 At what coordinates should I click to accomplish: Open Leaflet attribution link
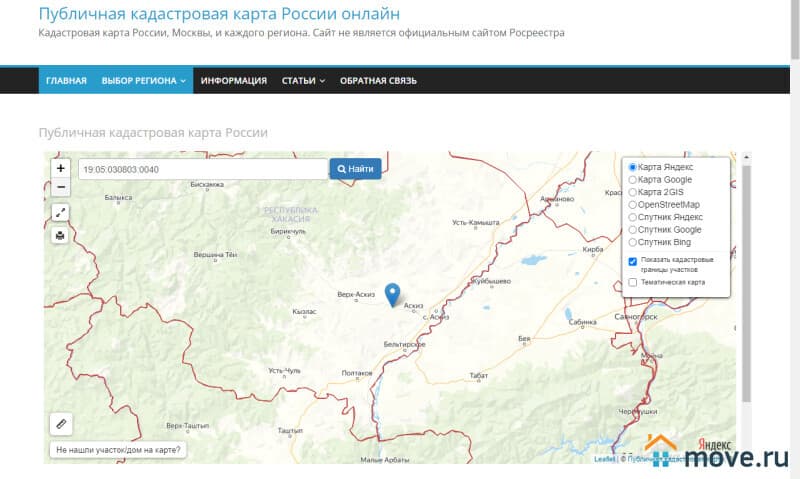pos(605,459)
